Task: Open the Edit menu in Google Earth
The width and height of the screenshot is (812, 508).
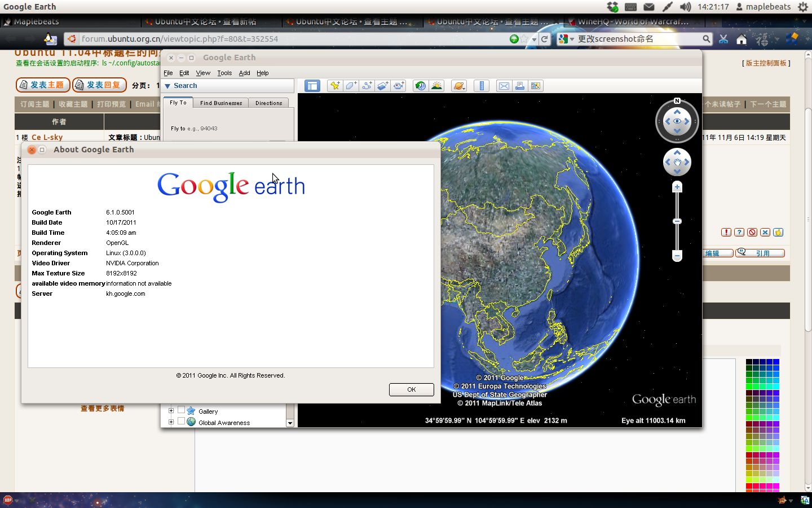Action: point(184,73)
